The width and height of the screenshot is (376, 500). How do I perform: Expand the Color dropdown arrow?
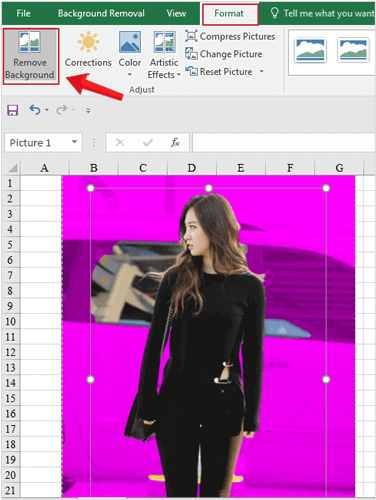pyautogui.click(x=130, y=74)
